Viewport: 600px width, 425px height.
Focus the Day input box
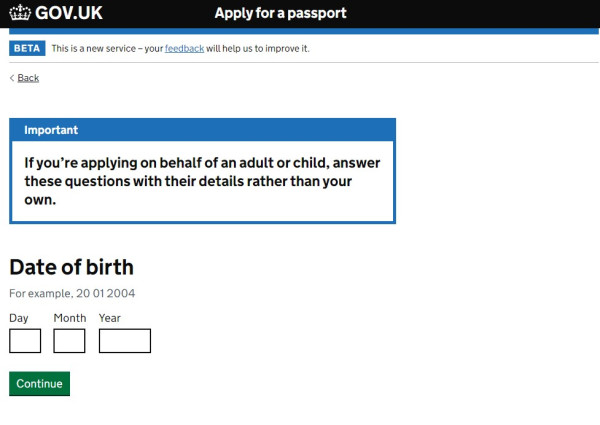(x=25, y=341)
